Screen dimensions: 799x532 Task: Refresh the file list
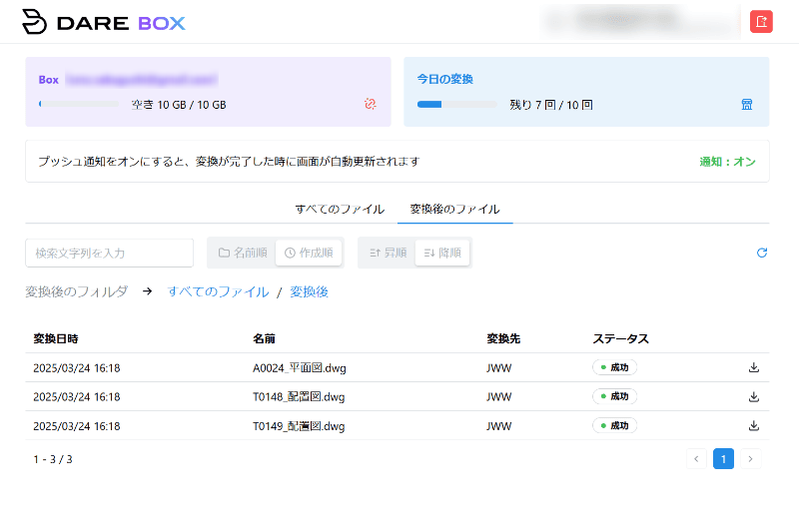762,253
